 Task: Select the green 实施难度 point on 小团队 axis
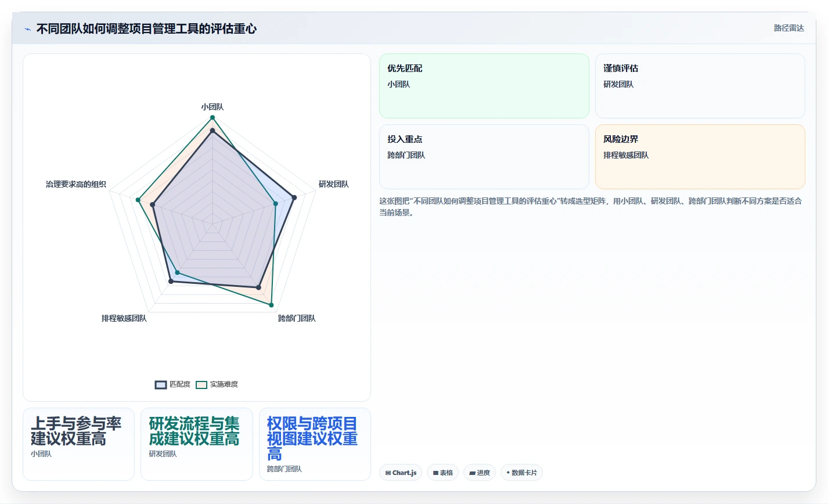(213, 117)
